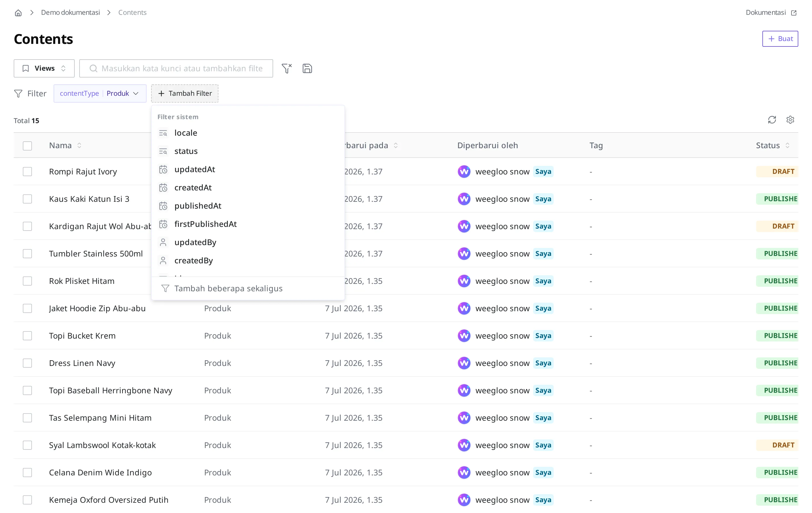Click the Contents breadcrumb text
The height and width of the screenshot is (513, 812).
click(132, 13)
